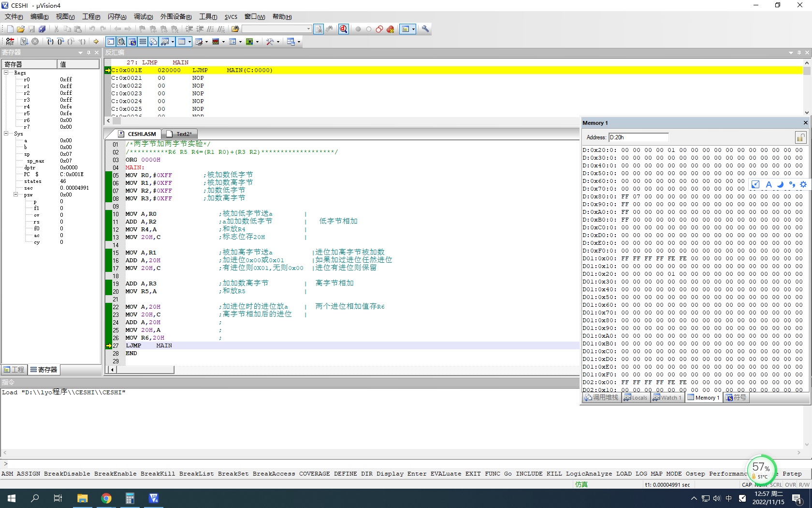This screenshot has height=508, width=812.
Task: Create a new file from toolbar
Action: coord(10,29)
